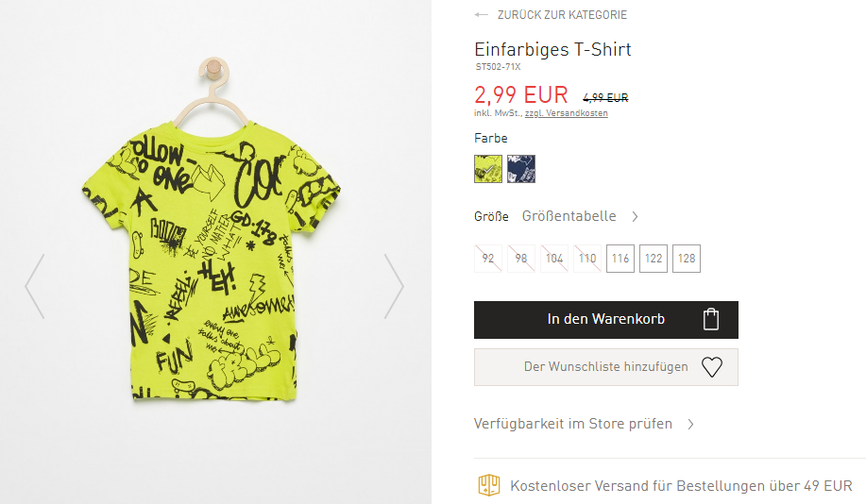Expand Verfügbarkeit im Store prüfen chevron
866x504 pixels.
(690, 424)
